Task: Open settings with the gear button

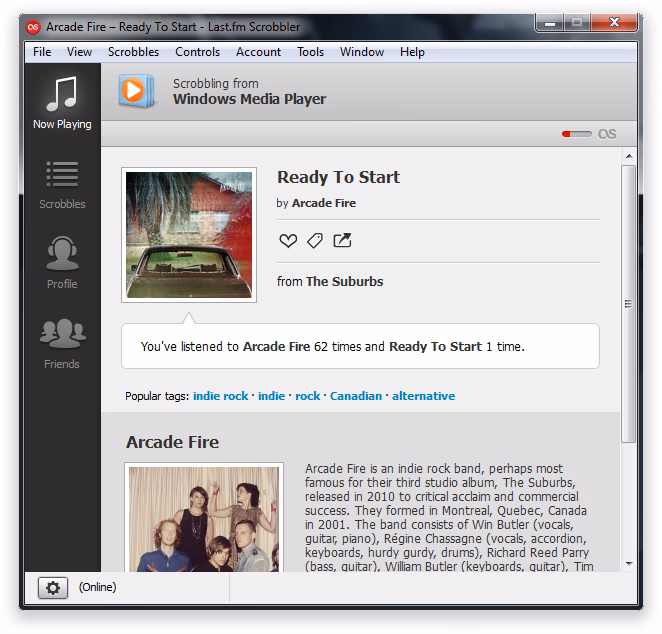Action: [53, 588]
